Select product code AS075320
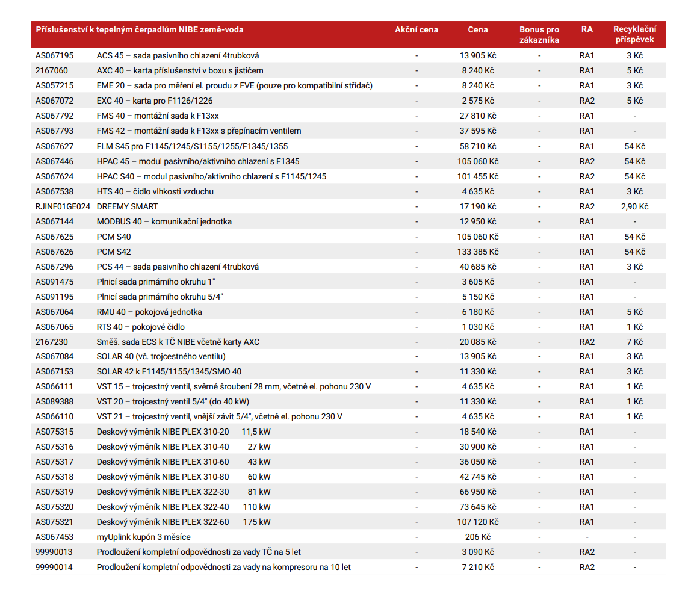This screenshot has width=700, height=597. [x=54, y=507]
